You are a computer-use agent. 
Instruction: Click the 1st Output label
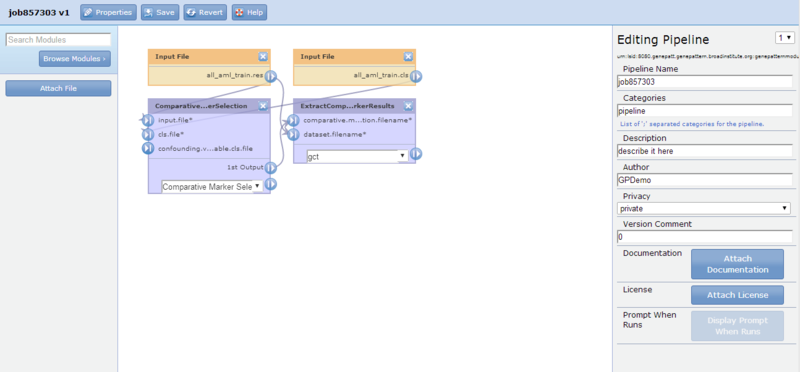(245, 167)
